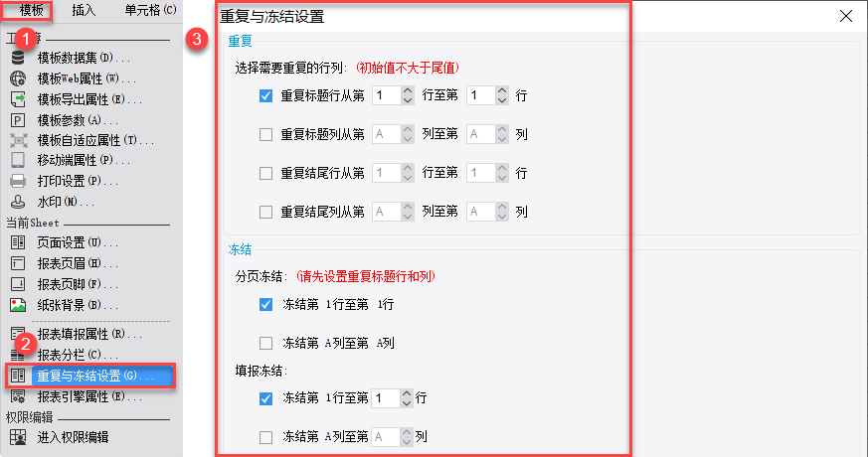The height and width of the screenshot is (457, 868).
Task: Increase the 重复标题行 start row value
Action: 406,91
